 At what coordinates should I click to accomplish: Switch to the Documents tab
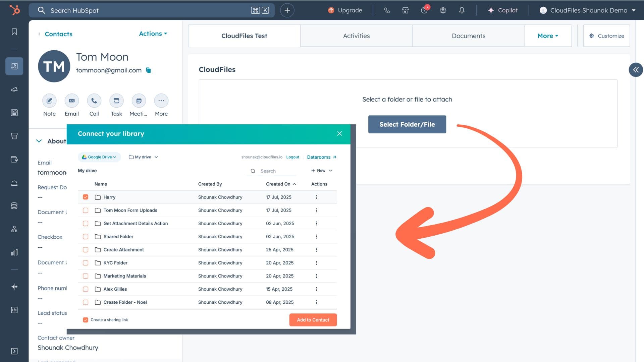pyautogui.click(x=468, y=36)
